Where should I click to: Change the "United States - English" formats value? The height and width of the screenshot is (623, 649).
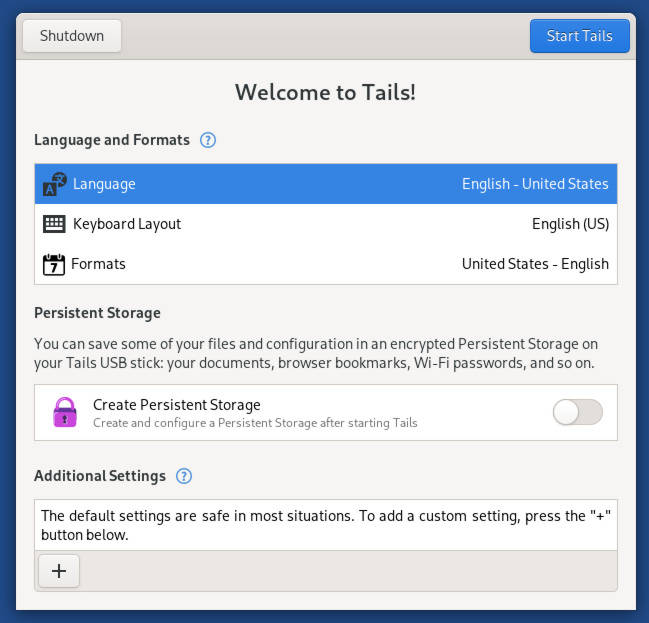click(x=535, y=264)
